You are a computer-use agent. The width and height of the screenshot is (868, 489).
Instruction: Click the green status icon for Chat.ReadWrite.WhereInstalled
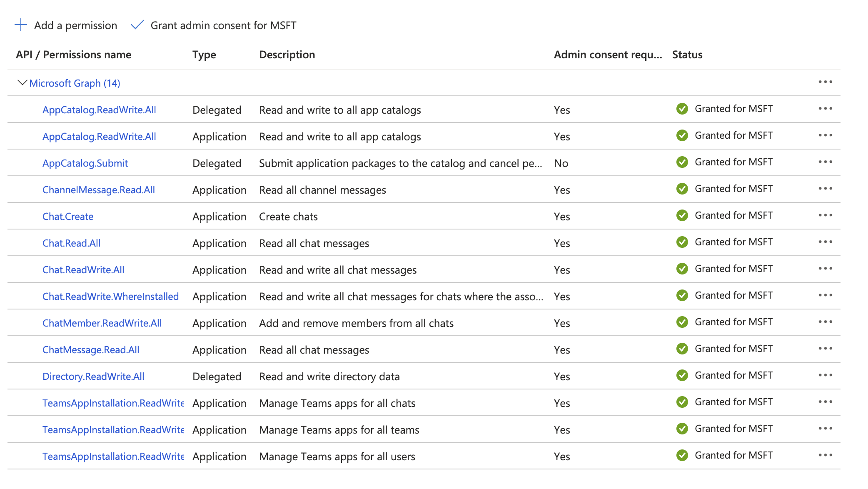(x=682, y=295)
